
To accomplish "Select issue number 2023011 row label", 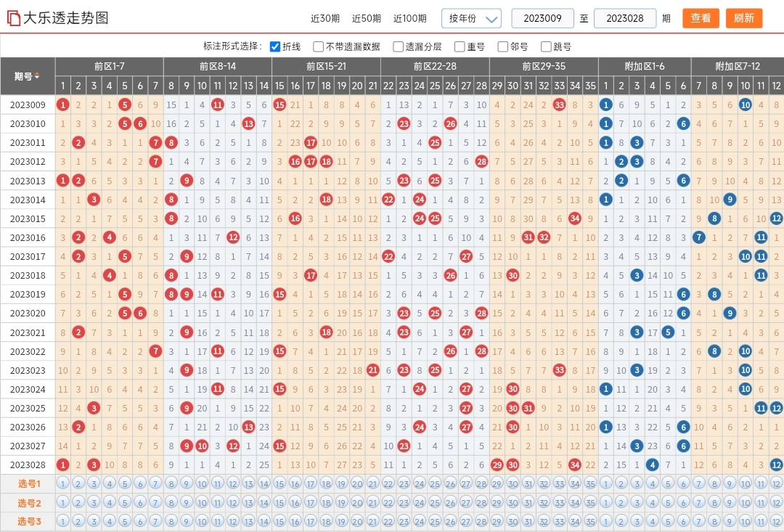I will [28, 142].
